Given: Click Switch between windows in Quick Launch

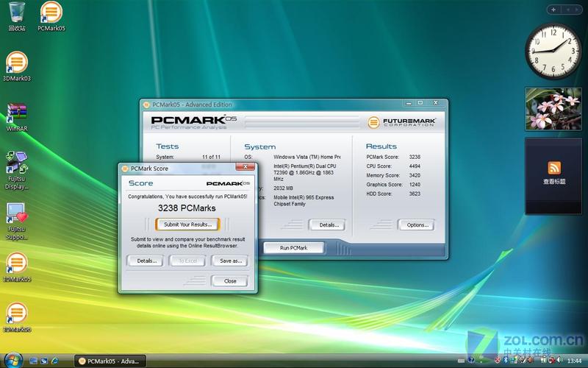Looking at the screenshot, I should tap(44, 361).
